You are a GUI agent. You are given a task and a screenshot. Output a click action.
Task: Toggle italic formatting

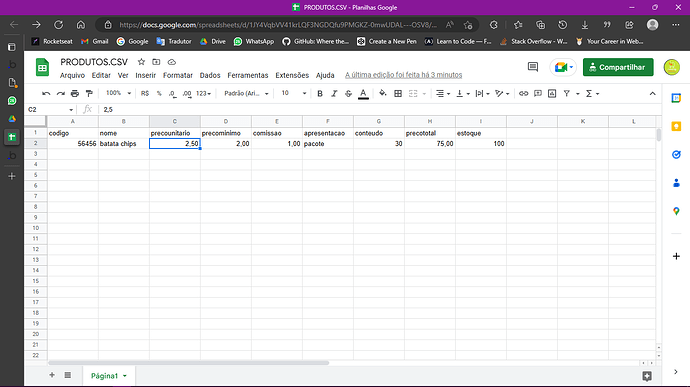tap(334, 93)
